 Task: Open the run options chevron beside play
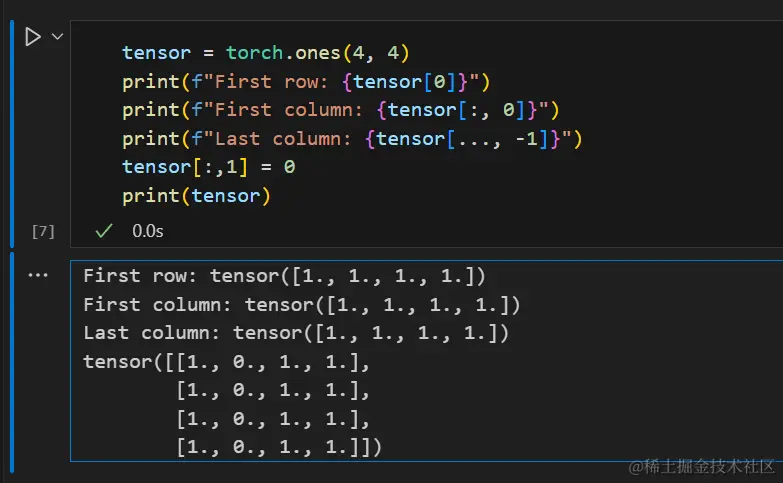tap(57, 36)
